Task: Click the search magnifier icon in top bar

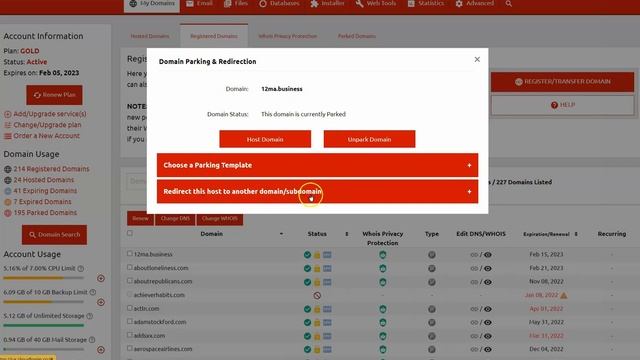Action: pos(509,4)
